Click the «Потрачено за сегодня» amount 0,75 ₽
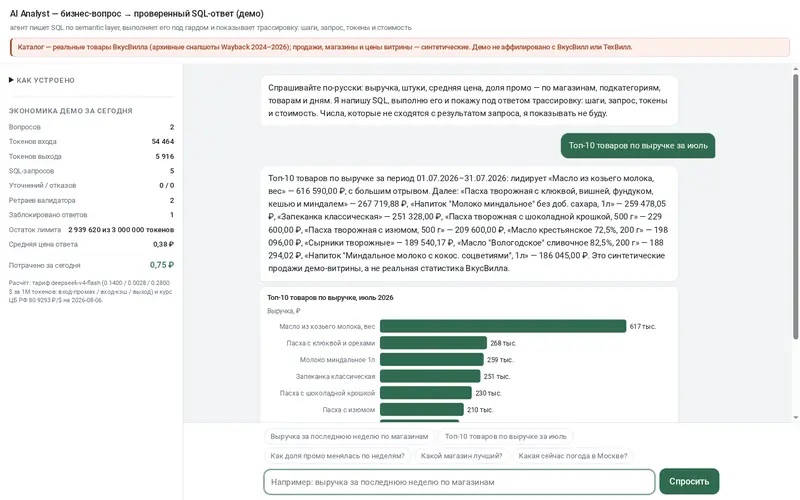This screenshot has height=500, width=800. (x=162, y=265)
